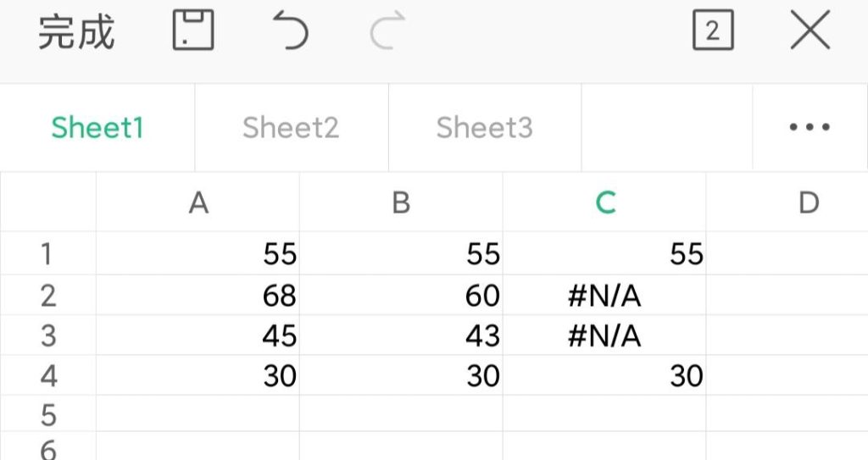The width and height of the screenshot is (868, 460).
Task: Select column C header
Action: tap(605, 202)
